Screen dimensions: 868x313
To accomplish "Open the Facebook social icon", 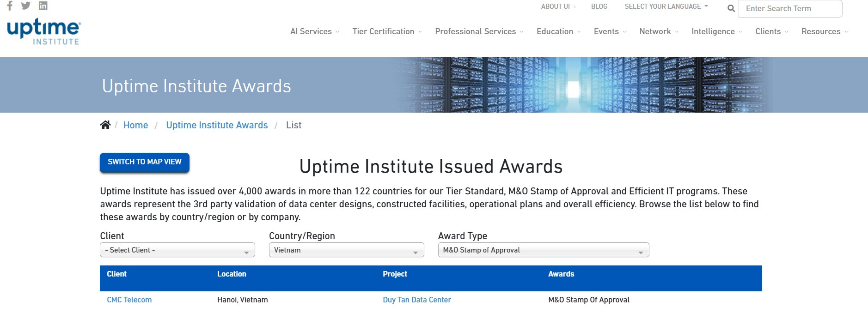I will (10, 6).
